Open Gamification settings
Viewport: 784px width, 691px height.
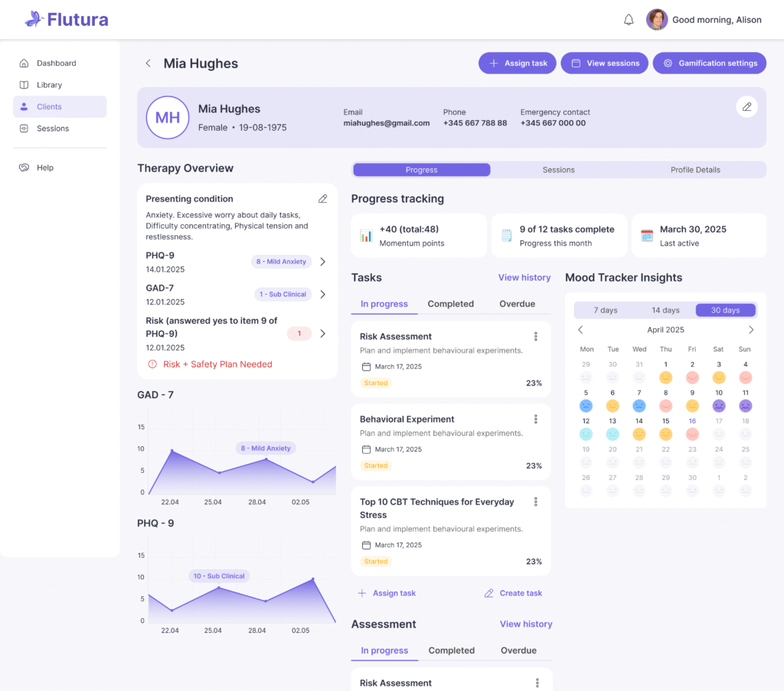709,63
